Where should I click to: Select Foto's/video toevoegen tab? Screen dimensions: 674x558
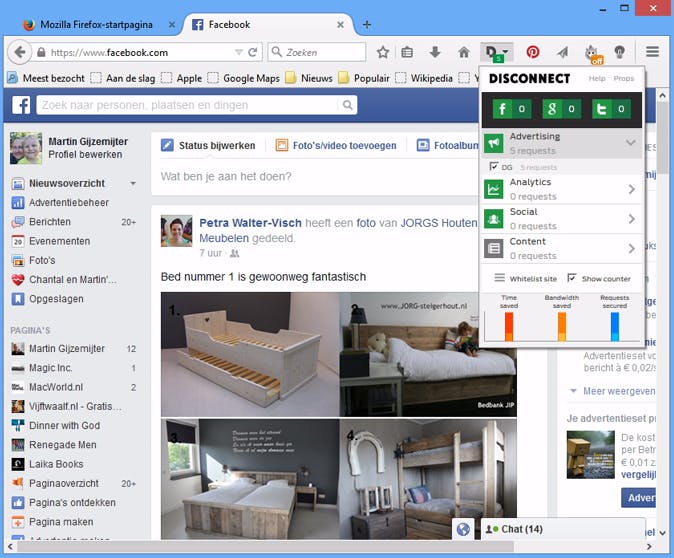point(336,146)
